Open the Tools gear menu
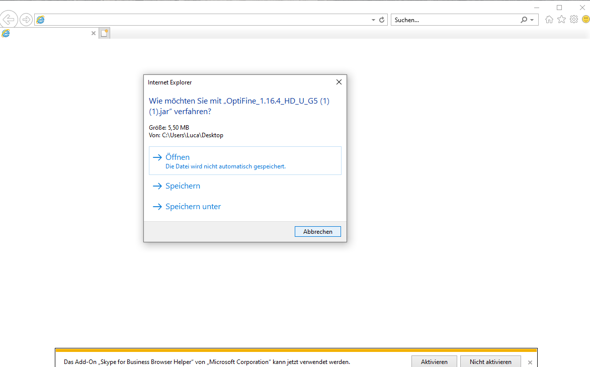This screenshot has height=367, width=590. click(x=574, y=19)
